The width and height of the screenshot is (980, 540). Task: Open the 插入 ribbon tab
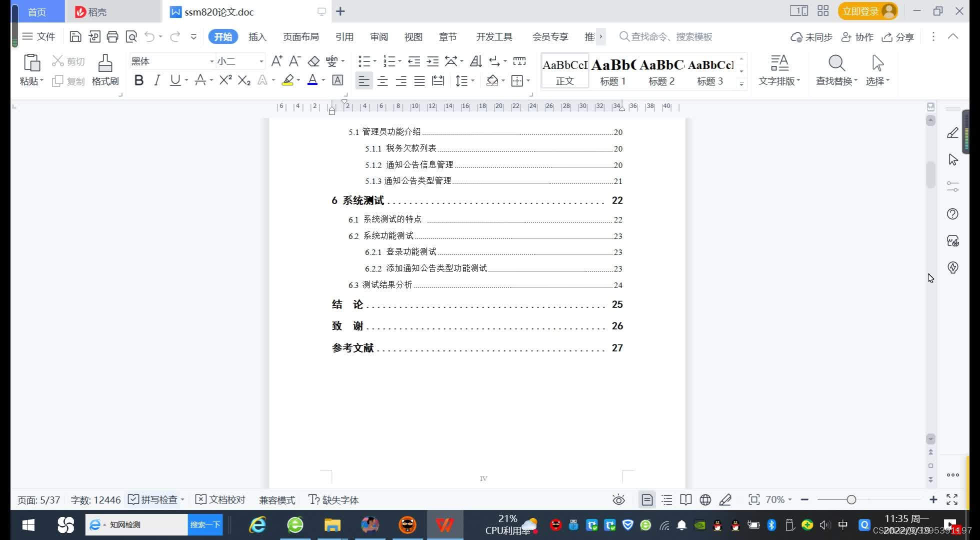(257, 36)
